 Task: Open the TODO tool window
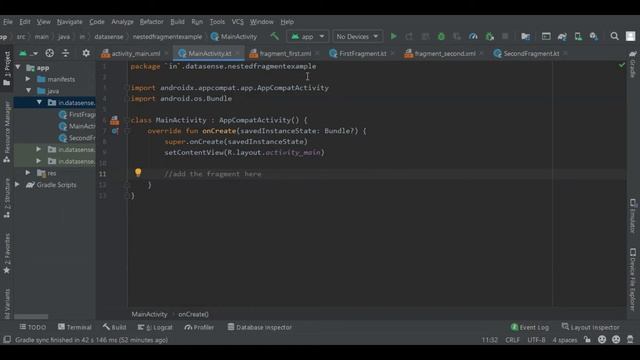[33, 327]
